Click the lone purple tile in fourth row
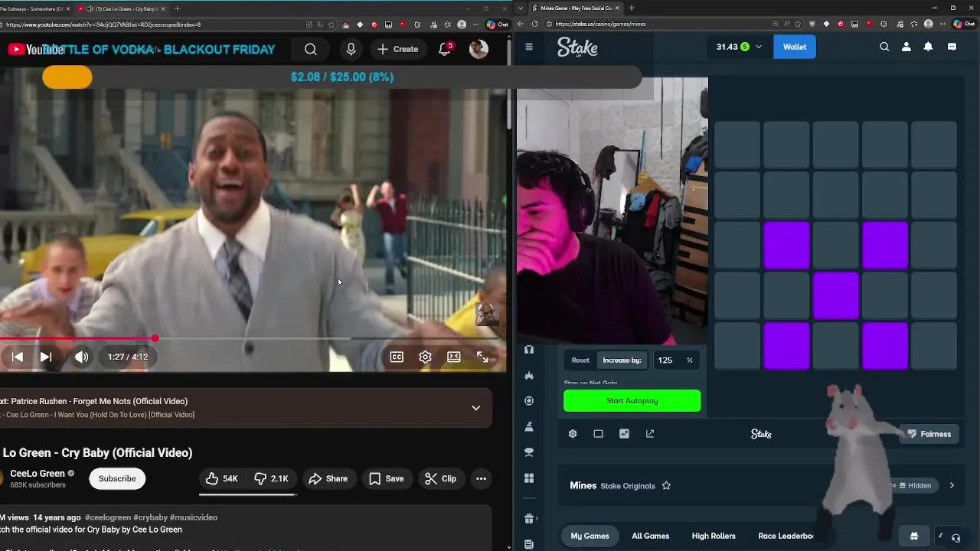 pyautogui.click(x=836, y=295)
